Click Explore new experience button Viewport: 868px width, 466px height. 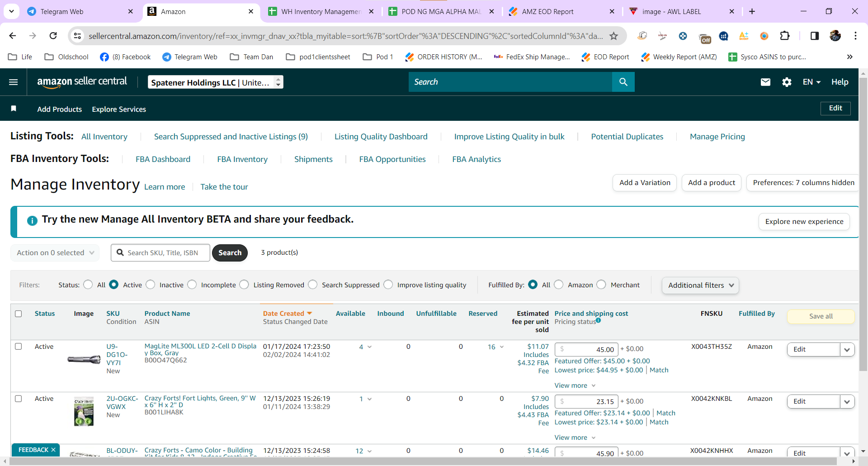pyautogui.click(x=804, y=222)
